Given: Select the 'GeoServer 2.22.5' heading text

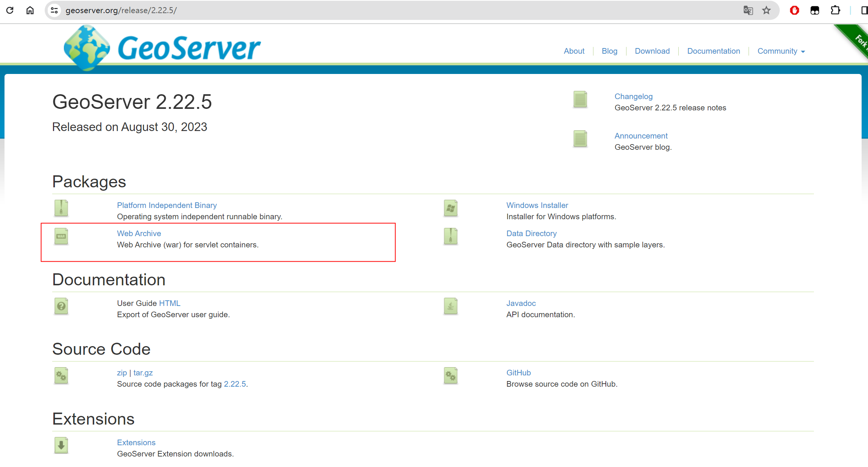Looking at the screenshot, I should tap(132, 102).
